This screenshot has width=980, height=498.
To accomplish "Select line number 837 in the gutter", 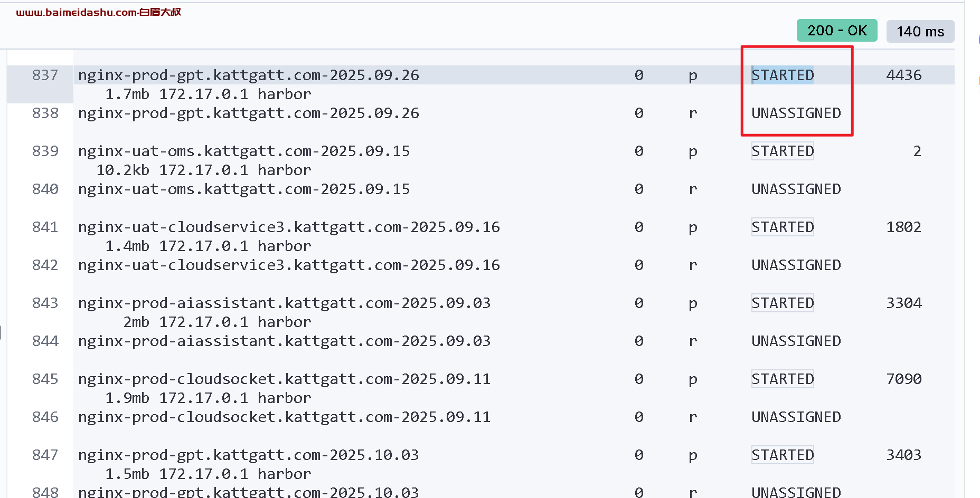I will [x=45, y=75].
